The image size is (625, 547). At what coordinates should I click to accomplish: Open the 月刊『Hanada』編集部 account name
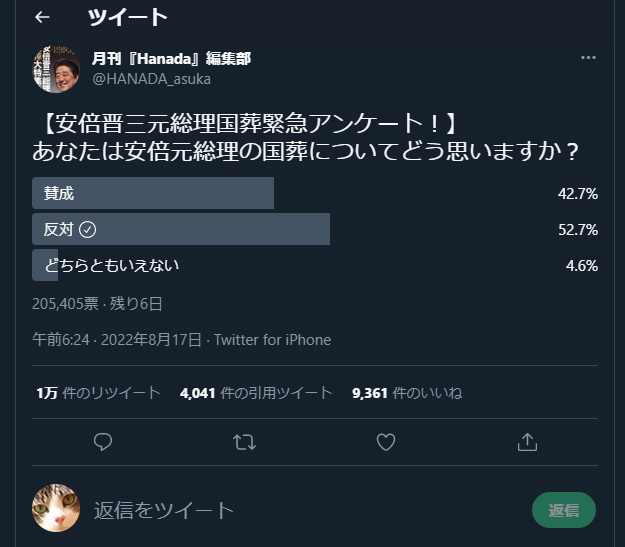(171, 58)
